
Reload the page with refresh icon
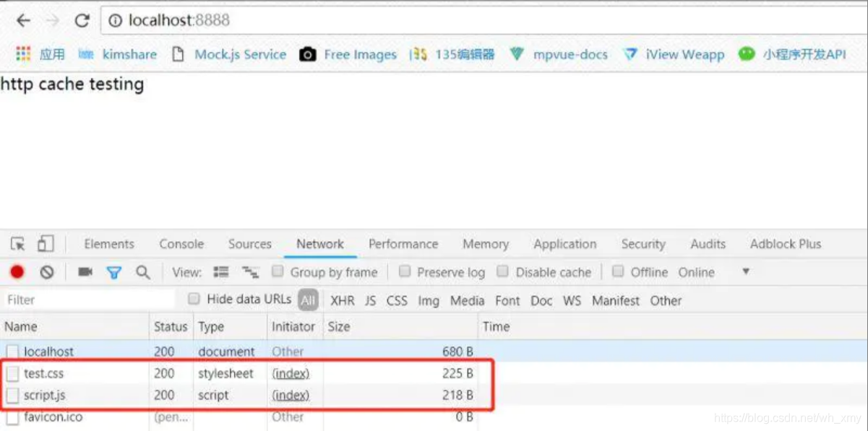pos(82,20)
